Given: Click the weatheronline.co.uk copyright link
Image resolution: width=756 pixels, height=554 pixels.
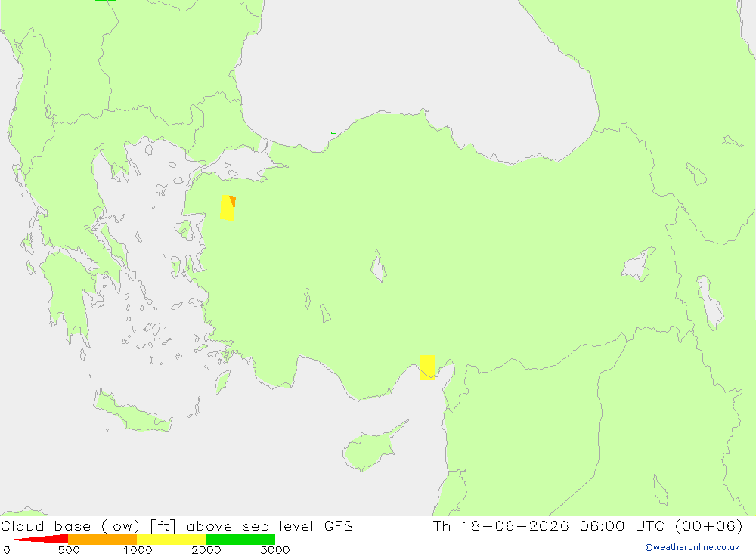Looking at the screenshot, I should [692, 547].
